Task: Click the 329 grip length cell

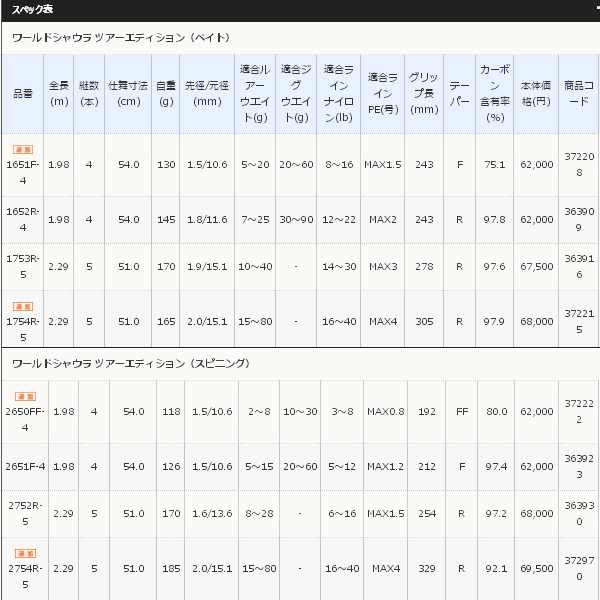Action: (x=427, y=568)
